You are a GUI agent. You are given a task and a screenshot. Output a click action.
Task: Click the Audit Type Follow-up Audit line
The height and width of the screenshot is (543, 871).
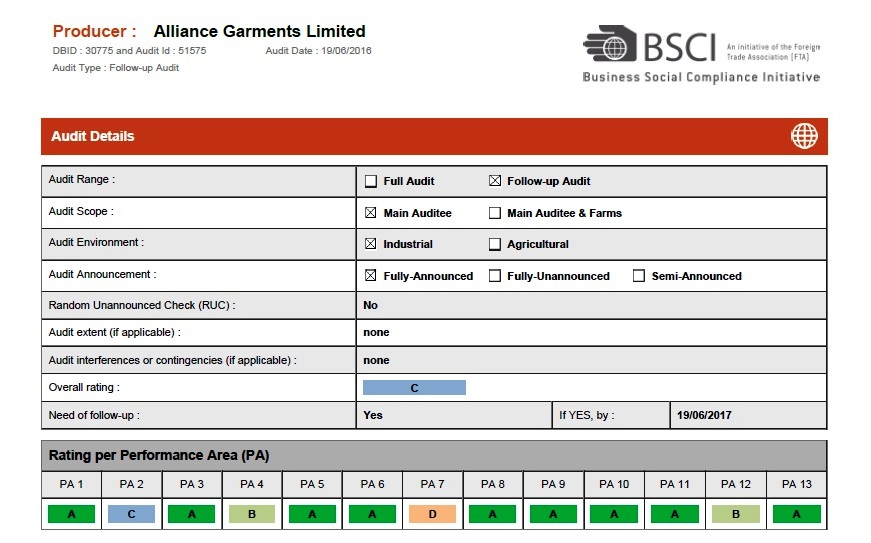click(116, 68)
